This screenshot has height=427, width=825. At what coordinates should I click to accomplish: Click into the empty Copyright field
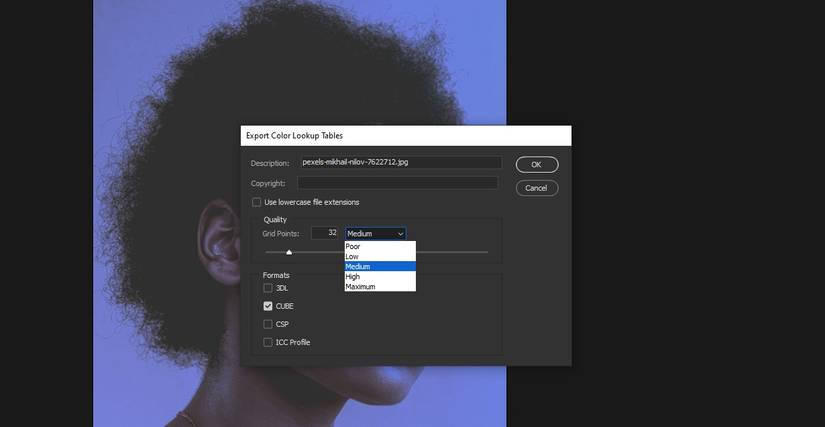click(x=397, y=183)
